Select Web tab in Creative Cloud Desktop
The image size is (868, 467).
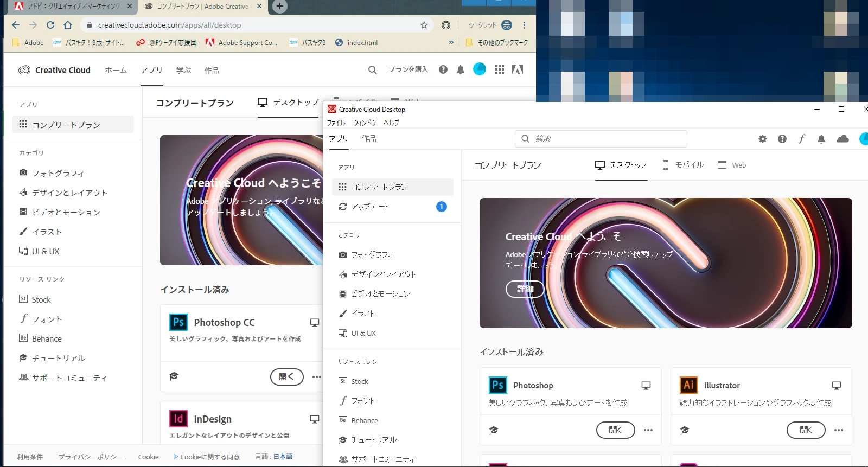click(732, 165)
